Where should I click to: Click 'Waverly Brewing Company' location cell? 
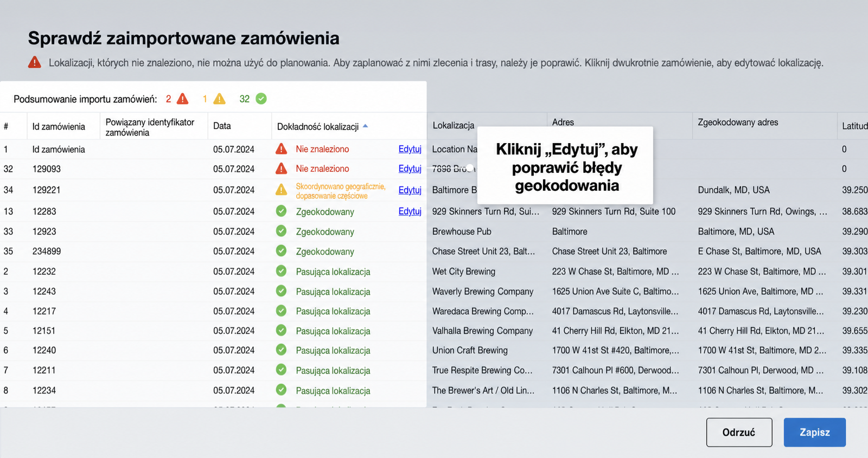tap(483, 292)
